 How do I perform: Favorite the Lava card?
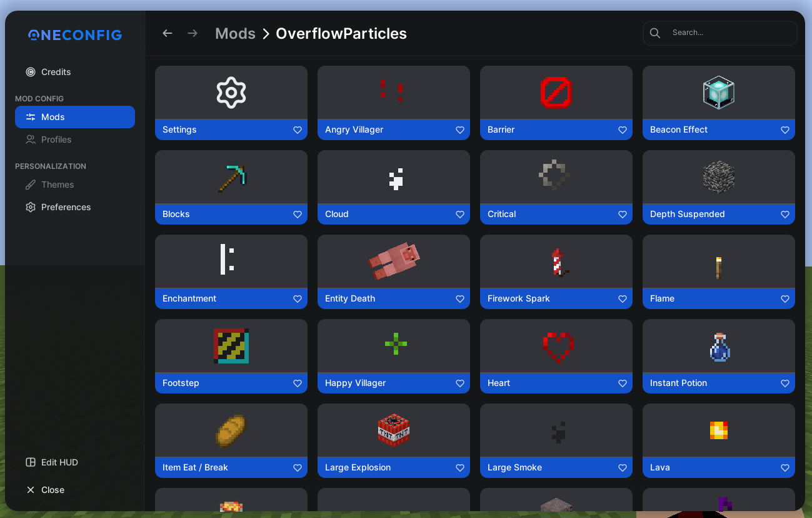coord(785,468)
